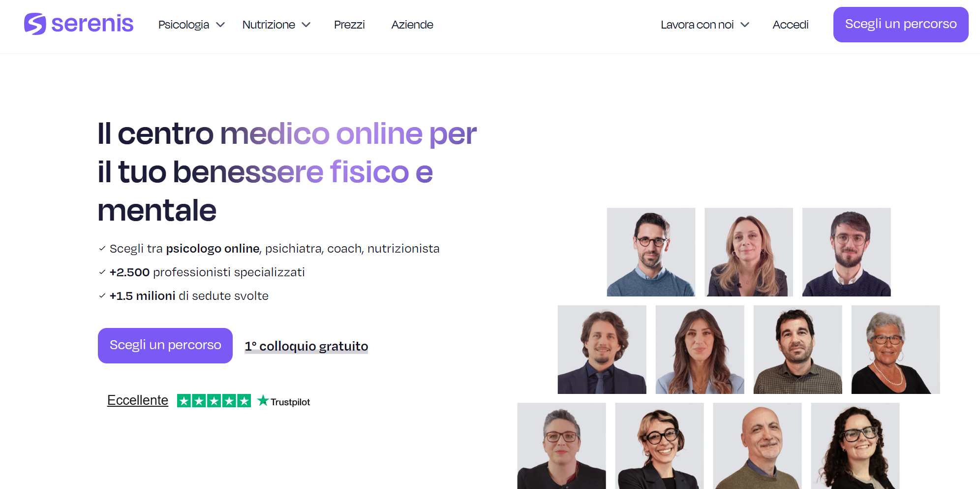
Task: Select photo of older woman with pearl necklace
Action: pos(895,350)
